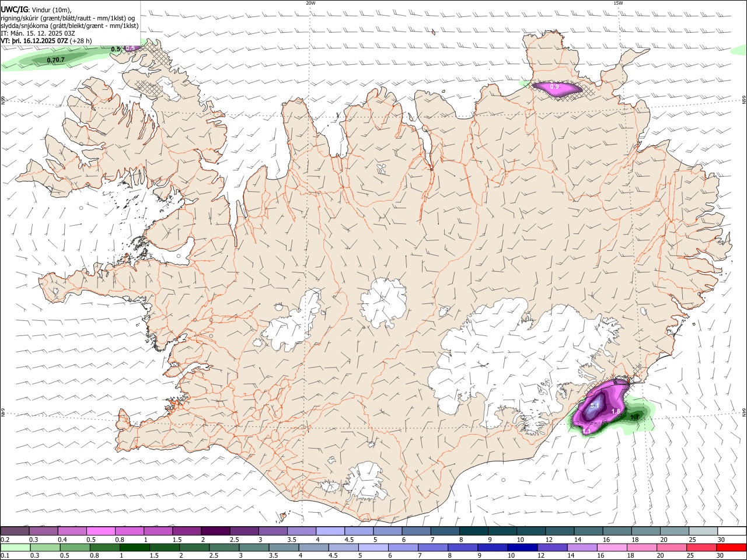
Task: Click the 0.70.7 label in the northwest rain band
Action: coord(55,60)
